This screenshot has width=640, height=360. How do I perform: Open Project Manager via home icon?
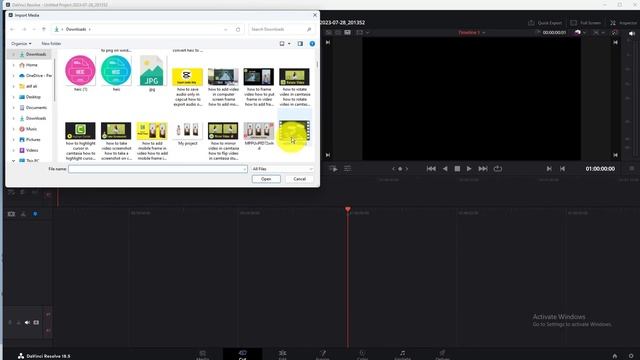click(x=615, y=356)
